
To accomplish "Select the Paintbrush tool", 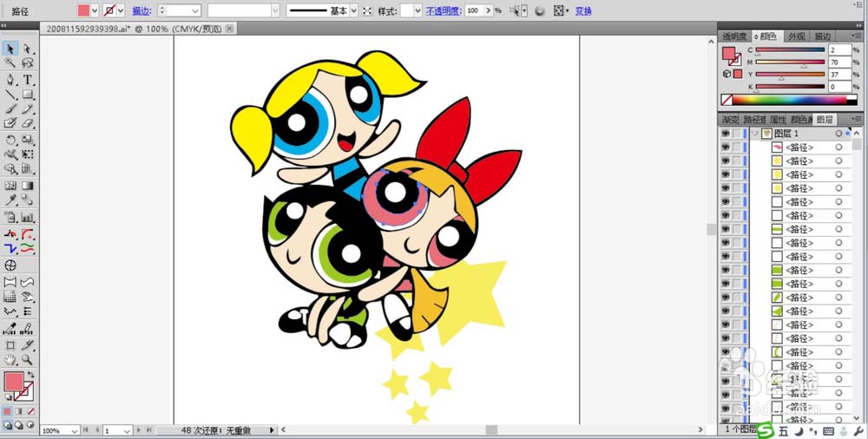I will [x=10, y=109].
